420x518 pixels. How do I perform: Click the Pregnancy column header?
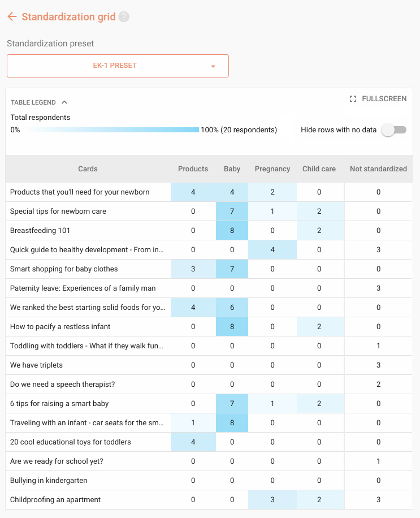pos(272,169)
